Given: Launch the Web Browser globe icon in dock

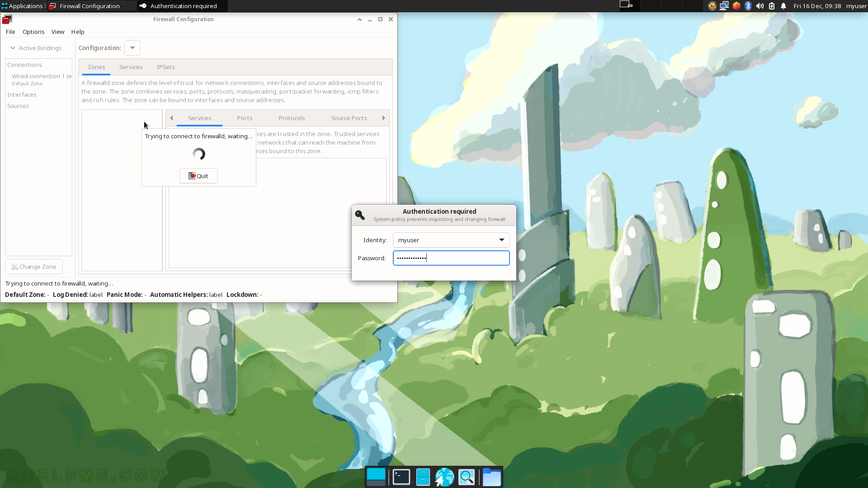Looking at the screenshot, I should 444,477.
